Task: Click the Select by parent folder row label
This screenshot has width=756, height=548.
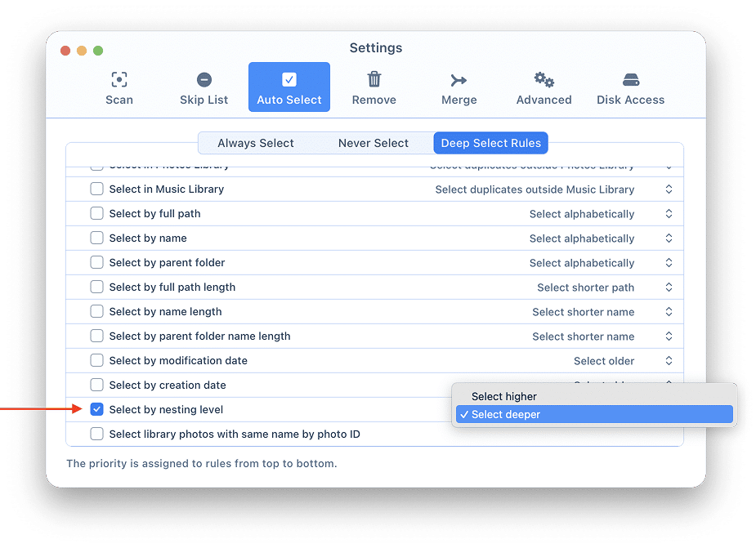Action: (167, 262)
